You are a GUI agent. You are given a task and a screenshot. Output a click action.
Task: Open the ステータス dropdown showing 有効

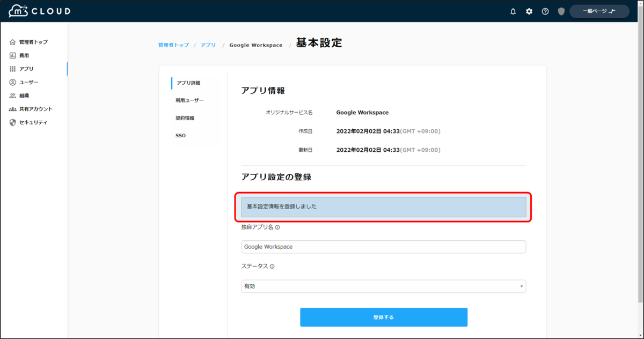(x=384, y=286)
